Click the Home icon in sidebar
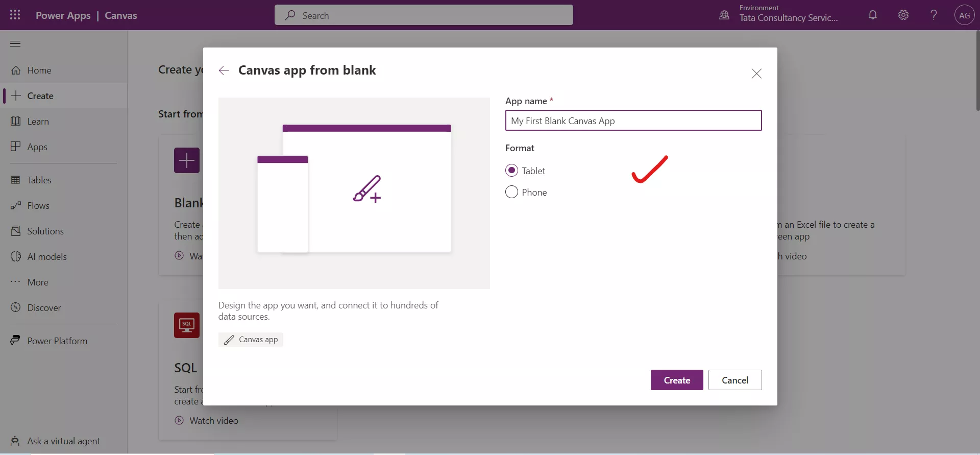 pos(16,70)
